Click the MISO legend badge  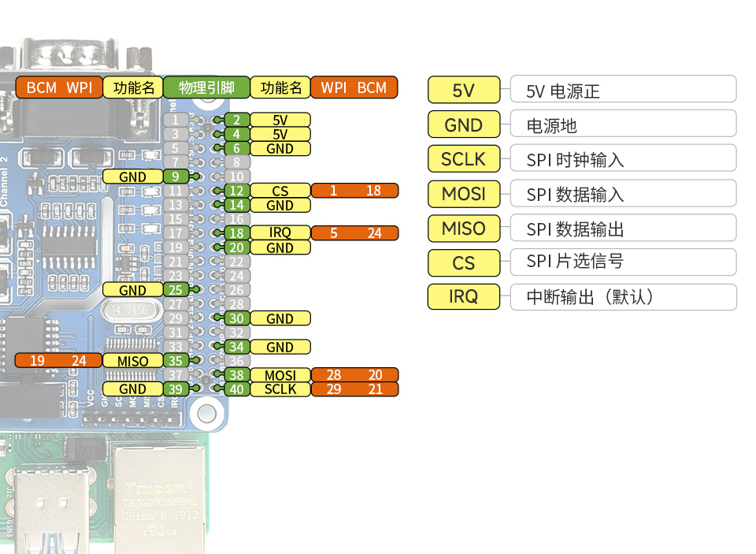(463, 229)
